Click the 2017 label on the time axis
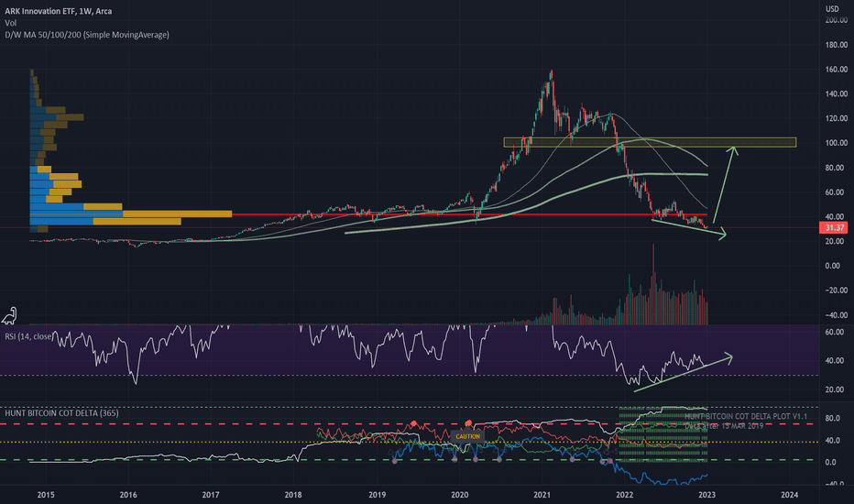Image resolution: width=854 pixels, height=504 pixels. point(211,495)
